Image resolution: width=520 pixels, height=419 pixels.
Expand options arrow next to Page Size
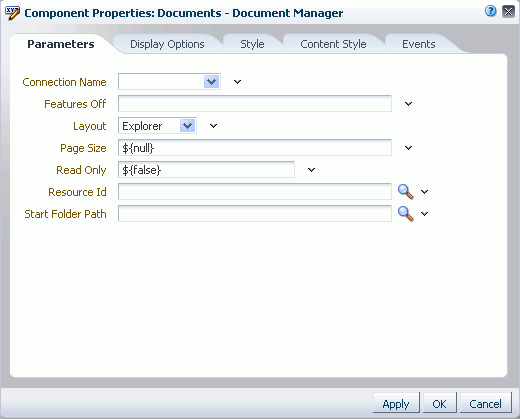pos(408,148)
